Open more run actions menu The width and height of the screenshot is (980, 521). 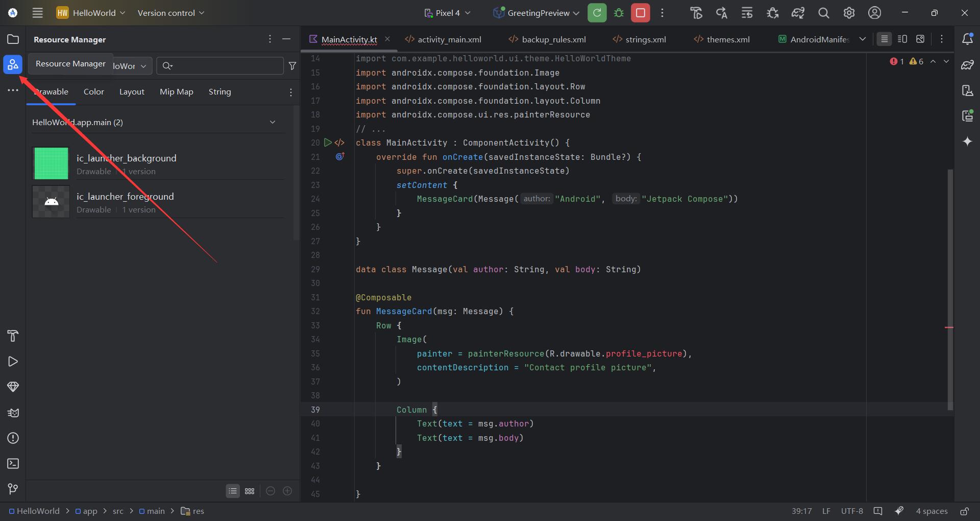pos(663,13)
